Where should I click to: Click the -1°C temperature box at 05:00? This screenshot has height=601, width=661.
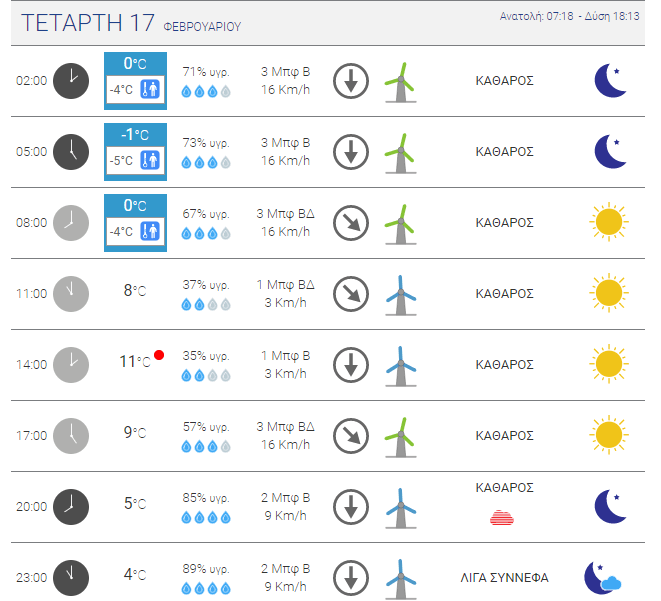(x=135, y=152)
